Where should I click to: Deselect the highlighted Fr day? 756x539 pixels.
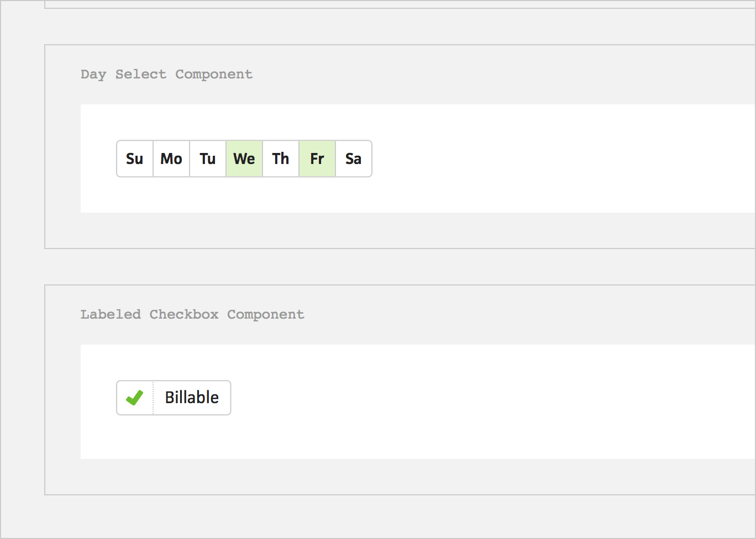(317, 159)
